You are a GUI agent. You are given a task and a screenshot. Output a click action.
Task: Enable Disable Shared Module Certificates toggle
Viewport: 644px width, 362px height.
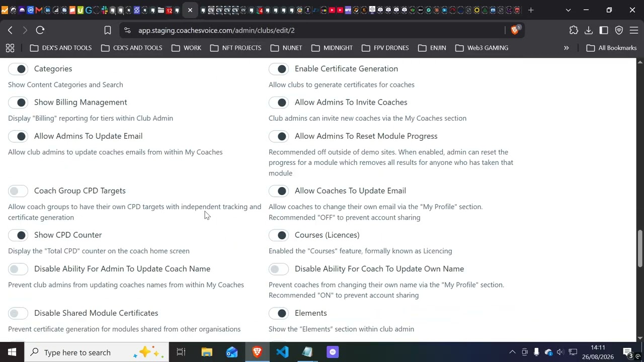click(18, 313)
